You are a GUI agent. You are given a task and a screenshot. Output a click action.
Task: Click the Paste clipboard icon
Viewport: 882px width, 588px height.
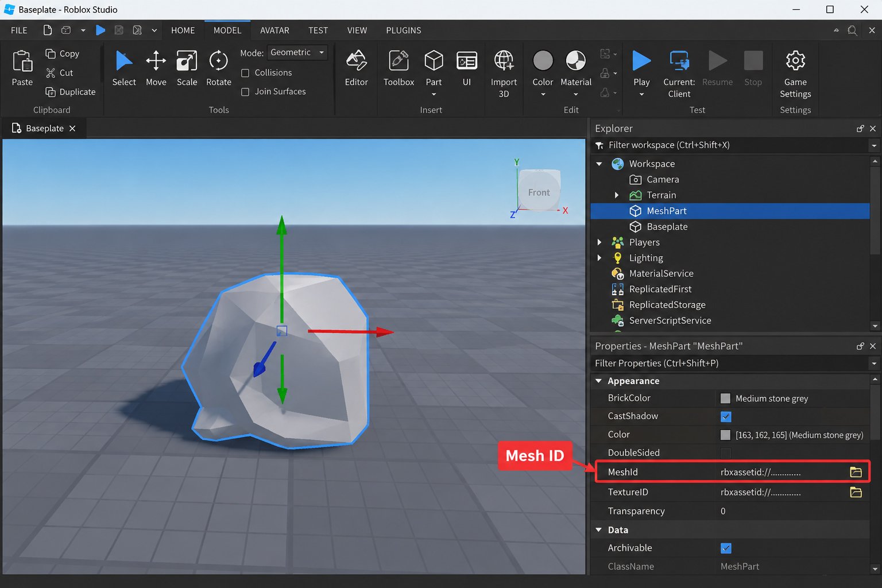coord(22,61)
